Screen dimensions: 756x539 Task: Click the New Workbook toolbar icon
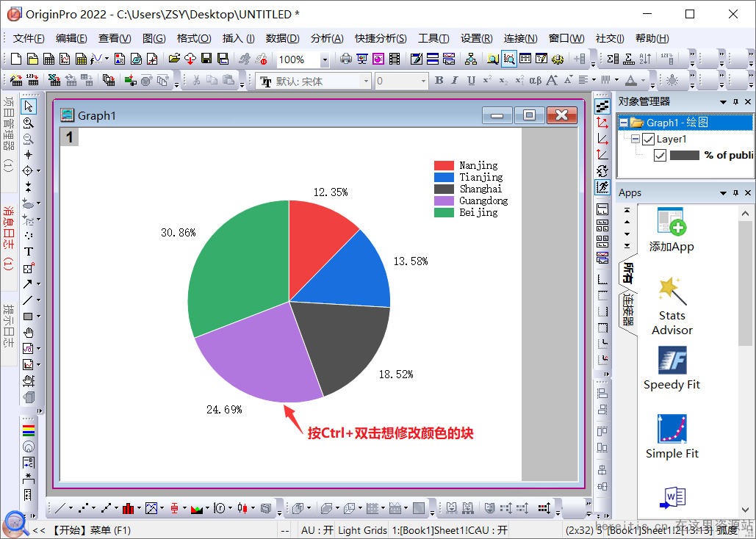48,59
